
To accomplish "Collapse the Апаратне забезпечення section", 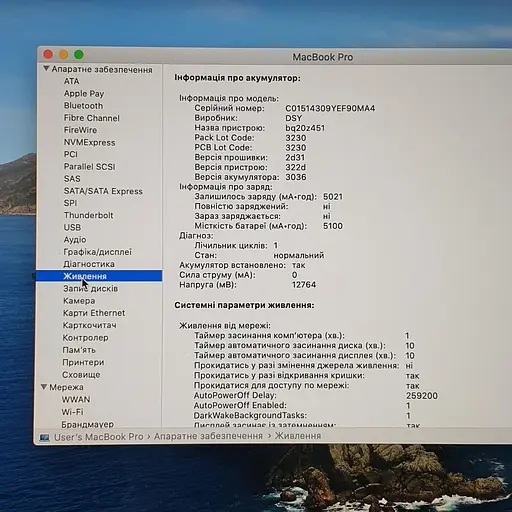I will pos(46,69).
